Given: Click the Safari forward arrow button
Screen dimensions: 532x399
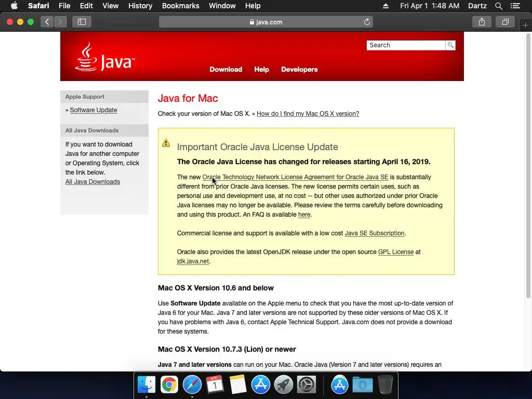Looking at the screenshot, I should coord(60,22).
